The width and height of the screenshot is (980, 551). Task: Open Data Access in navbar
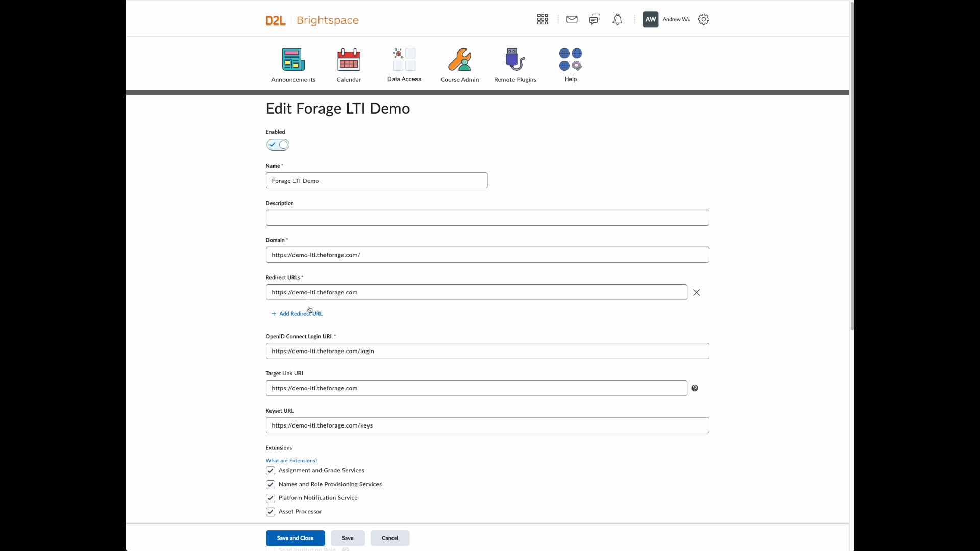[404, 65]
